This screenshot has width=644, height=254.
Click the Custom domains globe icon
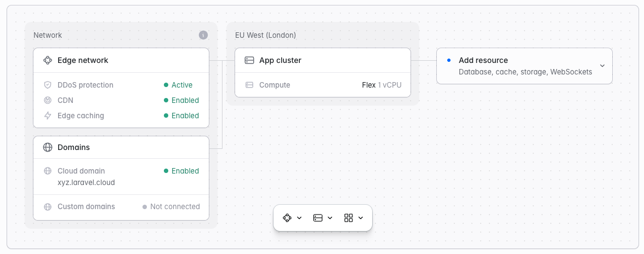pyautogui.click(x=48, y=206)
